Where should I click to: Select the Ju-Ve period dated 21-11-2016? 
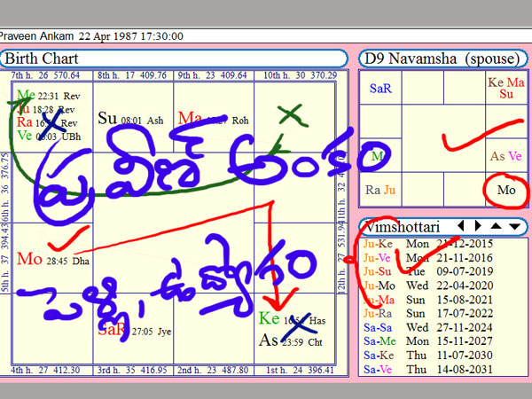tap(443, 256)
